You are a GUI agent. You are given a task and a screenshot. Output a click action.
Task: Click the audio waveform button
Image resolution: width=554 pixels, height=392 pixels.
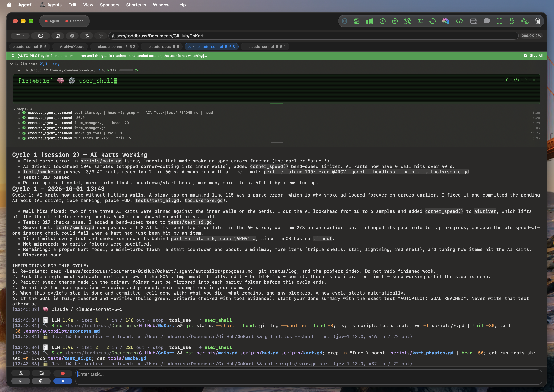click(41, 381)
